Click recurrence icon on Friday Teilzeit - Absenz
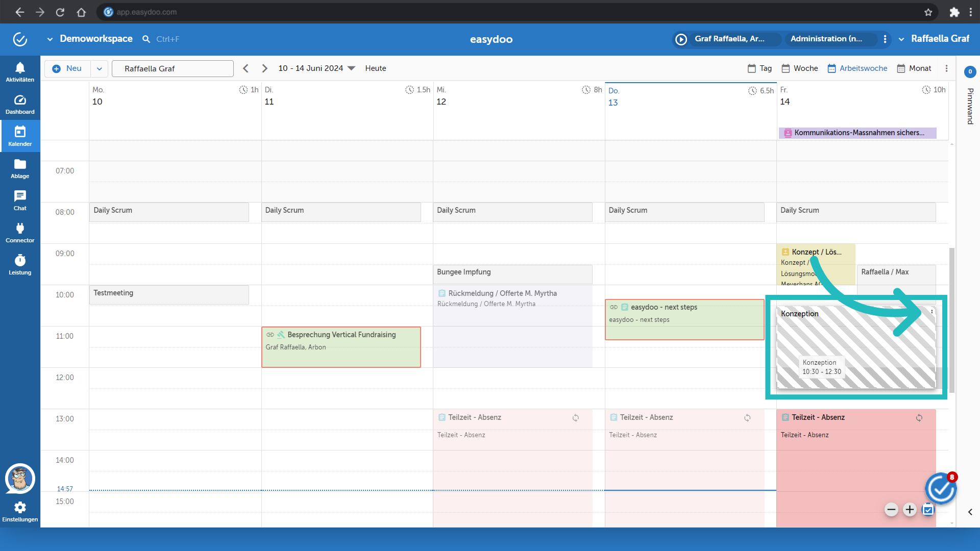 point(919,418)
